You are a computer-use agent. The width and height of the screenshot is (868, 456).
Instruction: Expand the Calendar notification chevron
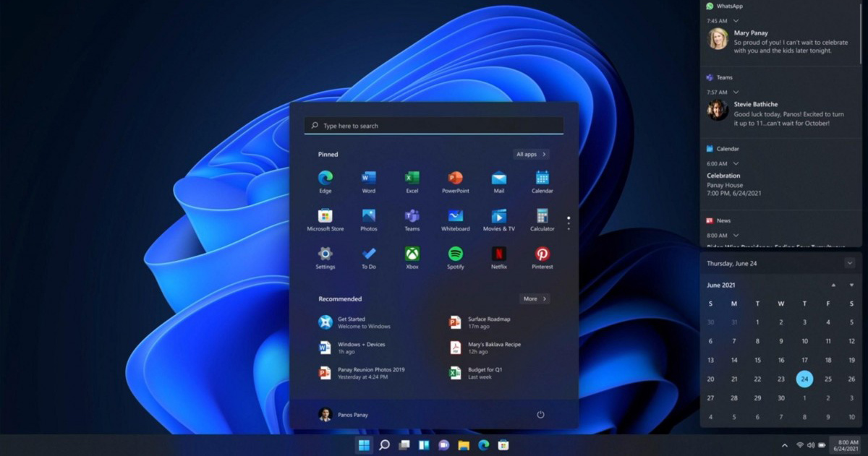(736, 164)
